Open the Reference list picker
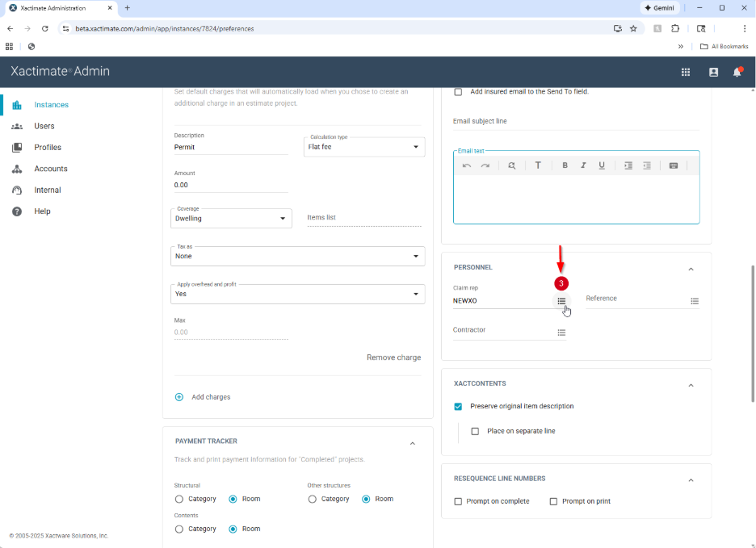756x548 pixels. 695,301
